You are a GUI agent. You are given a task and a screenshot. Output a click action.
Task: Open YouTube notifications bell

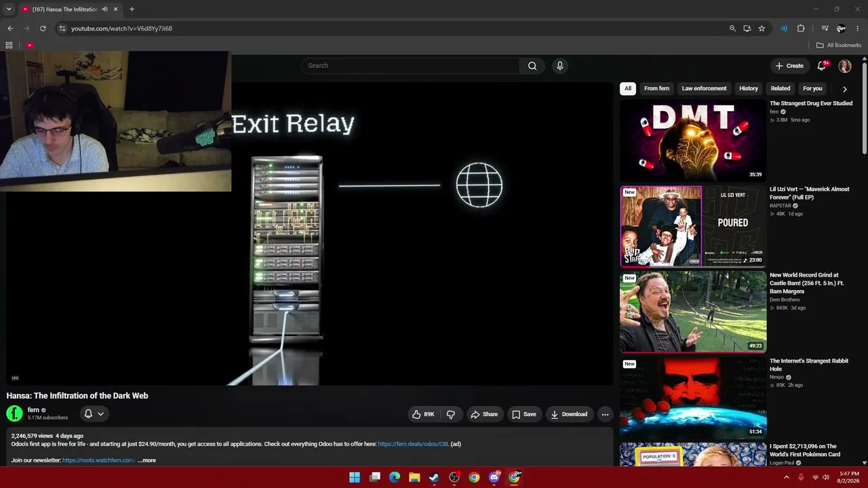coord(822,66)
